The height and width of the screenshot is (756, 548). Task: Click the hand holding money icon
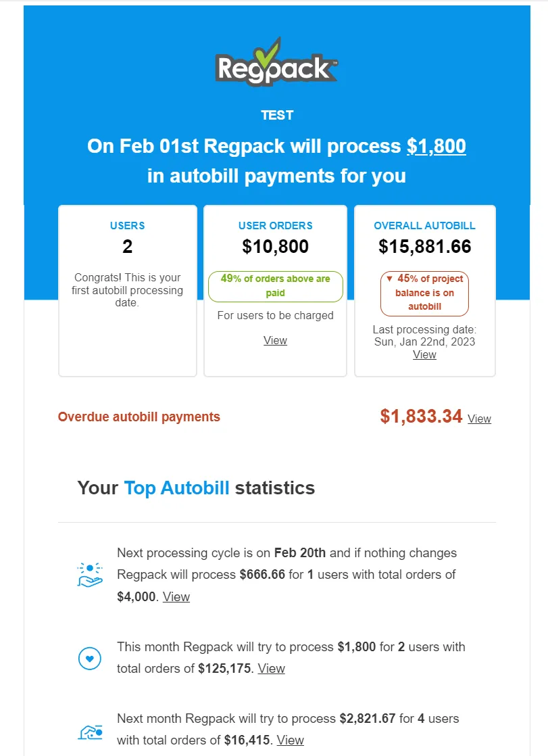pyautogui.click(x=90, y=732)
